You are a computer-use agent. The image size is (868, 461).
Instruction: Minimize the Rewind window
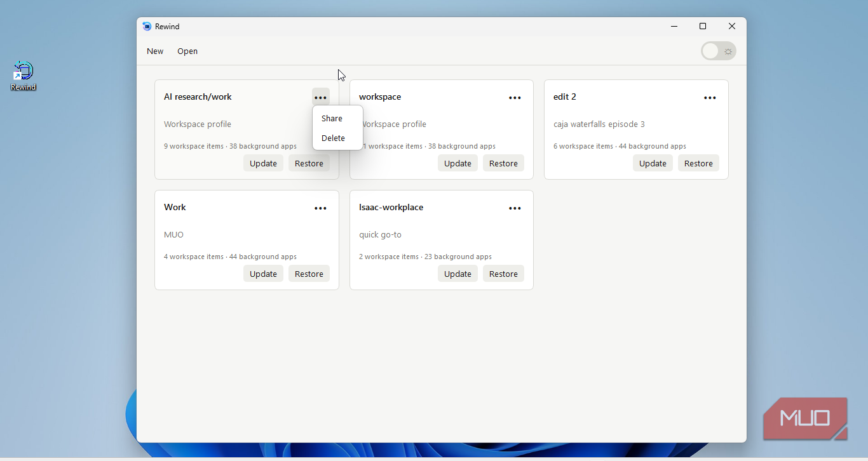coord(674,26)
